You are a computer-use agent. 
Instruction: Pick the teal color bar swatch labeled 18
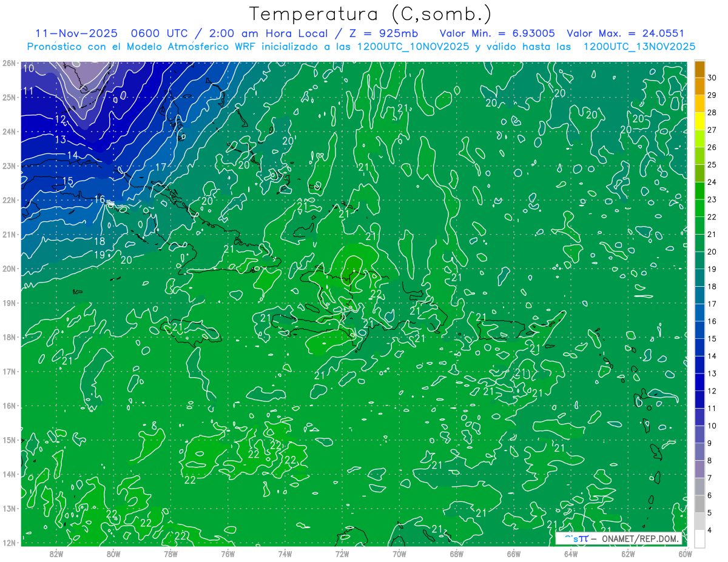699,278
